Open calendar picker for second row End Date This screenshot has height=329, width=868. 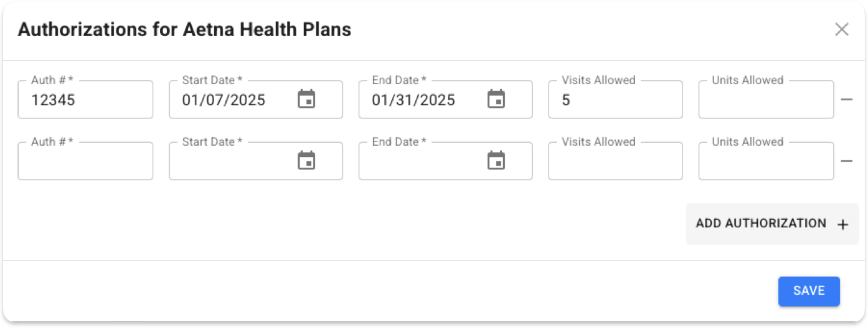[x=496, y=161]
